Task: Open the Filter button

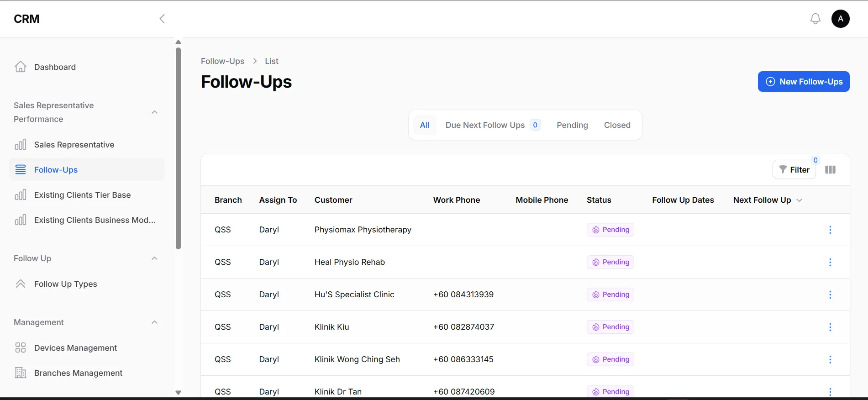Action: 794,170
